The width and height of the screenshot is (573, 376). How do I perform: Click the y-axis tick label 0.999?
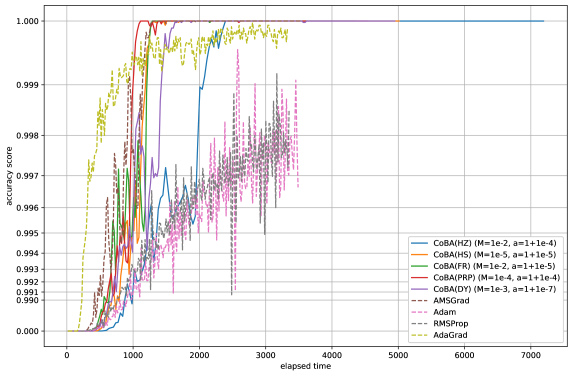[x=27, y=85]
